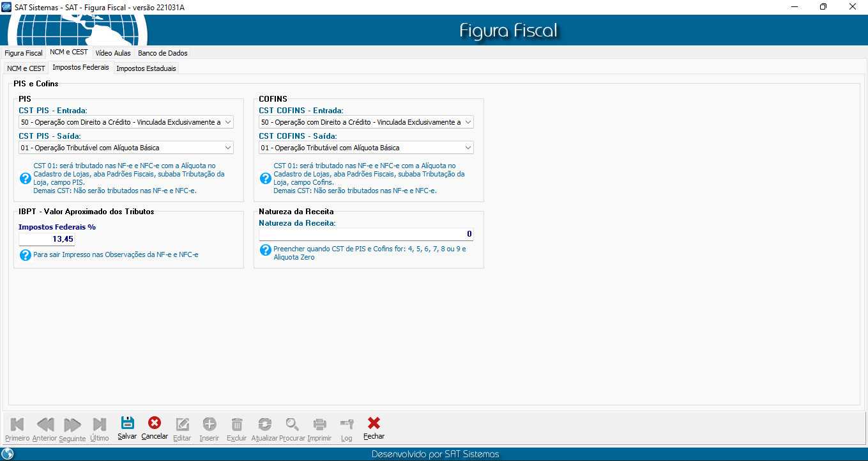Switch to the Impostos Estaduais tab
The height and width of the screenshot is (461, 868).
coord(146,68)
